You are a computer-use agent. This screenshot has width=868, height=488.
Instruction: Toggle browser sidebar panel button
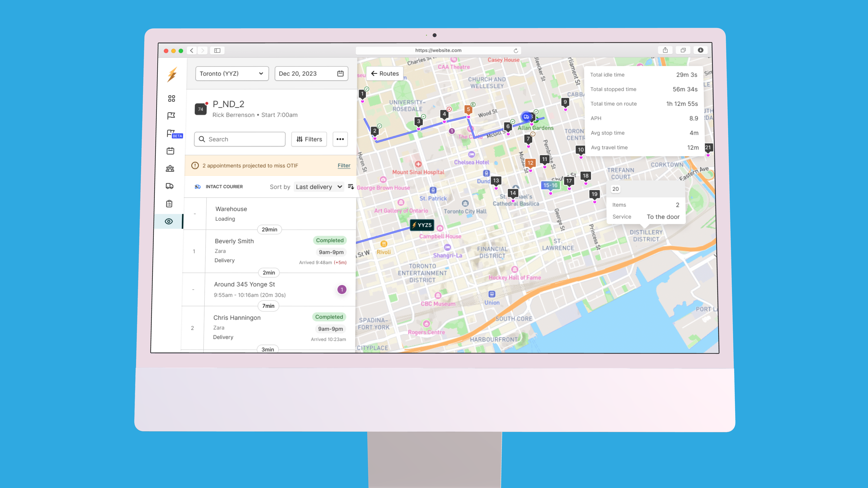click(217, 51)
